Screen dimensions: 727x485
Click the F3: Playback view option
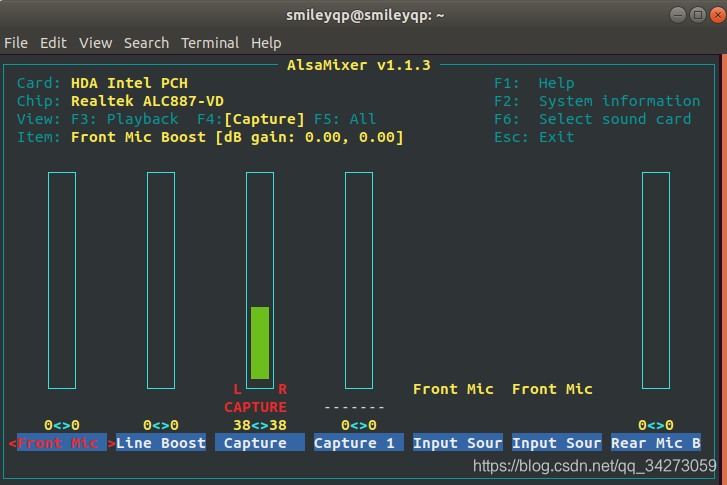point(124,119)
